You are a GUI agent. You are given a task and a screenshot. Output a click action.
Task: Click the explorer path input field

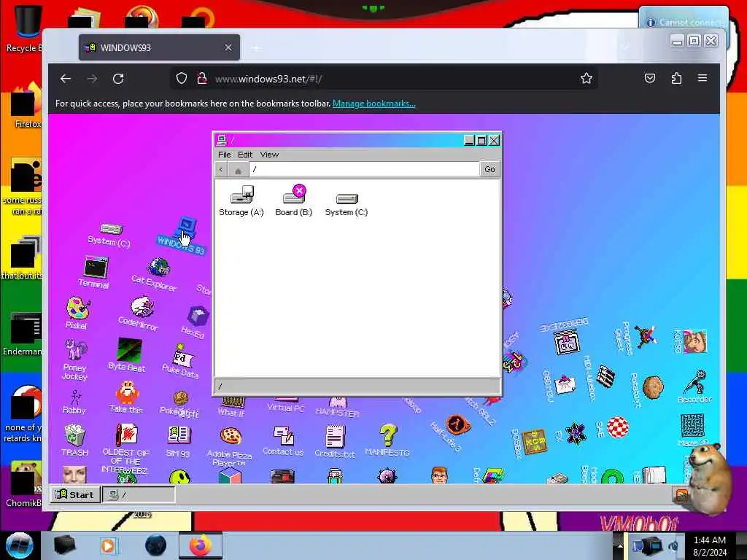click(364, 169)
